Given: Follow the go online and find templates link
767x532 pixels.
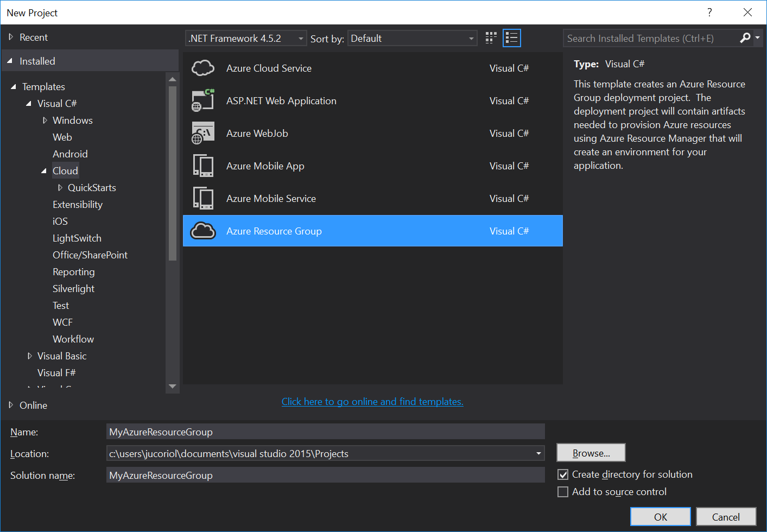Looking at the screenshot, I should [x=372, y=401].
